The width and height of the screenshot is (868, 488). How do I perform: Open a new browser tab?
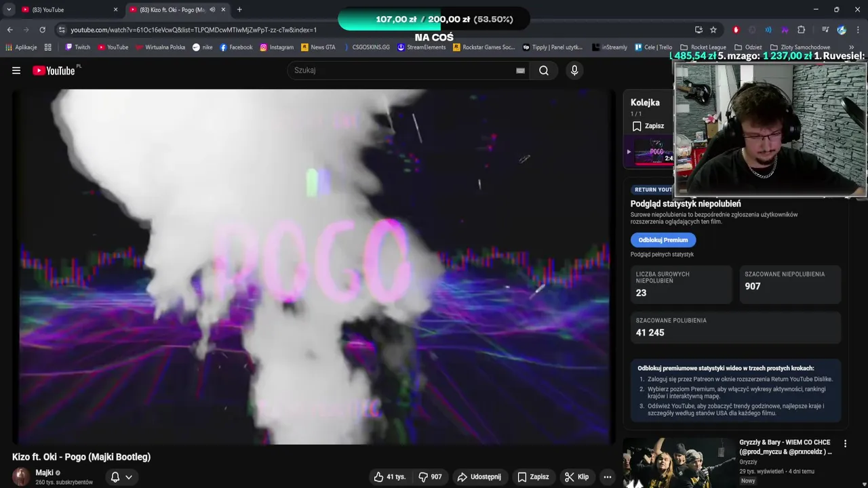coord(239,9)
